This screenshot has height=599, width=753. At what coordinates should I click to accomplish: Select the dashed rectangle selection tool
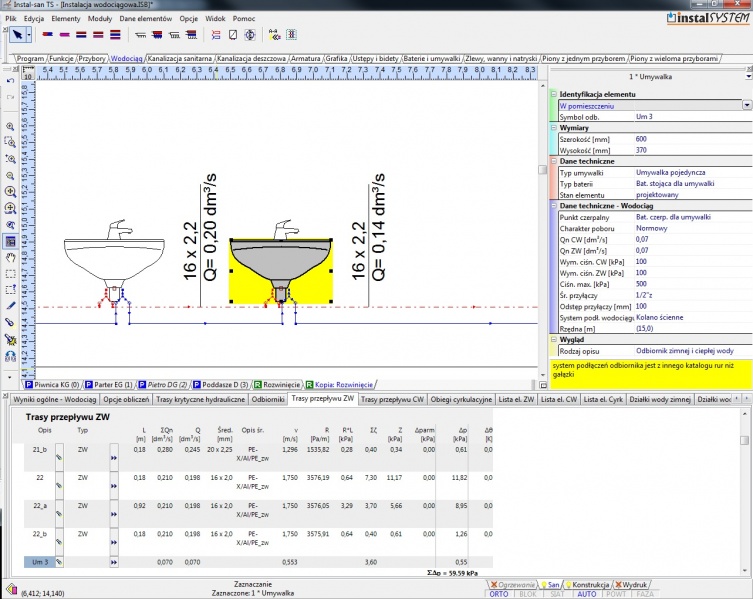pyautogui.click(x=10, y=273)
